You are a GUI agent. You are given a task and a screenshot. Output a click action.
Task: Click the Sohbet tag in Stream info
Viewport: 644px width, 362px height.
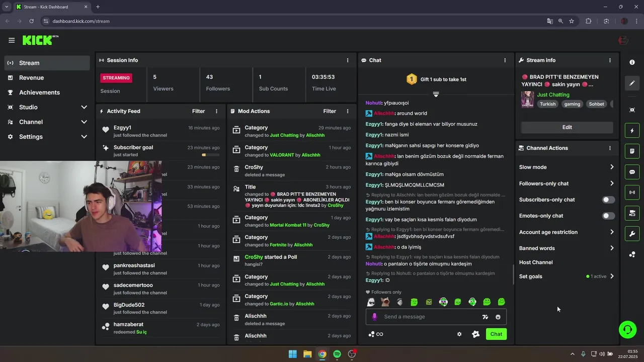click(597, 104)
